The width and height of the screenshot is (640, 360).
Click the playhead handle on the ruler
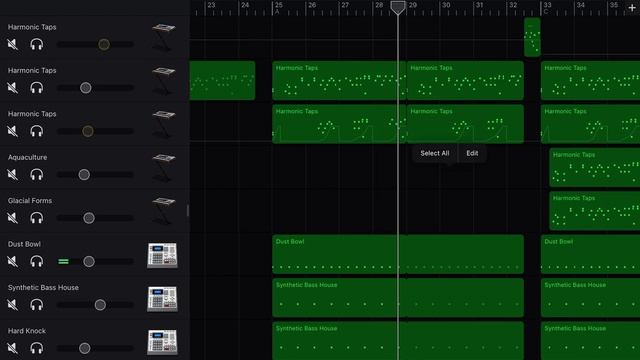(398, 7)
